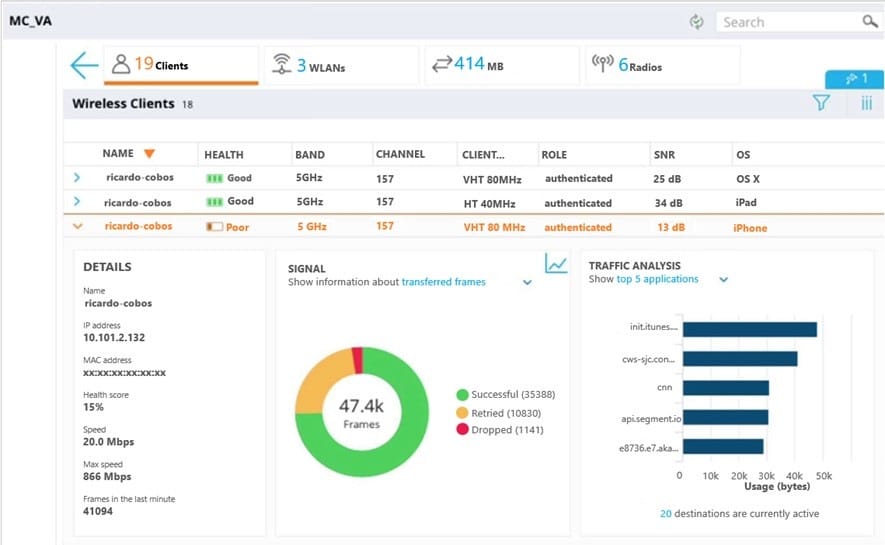Click the refresh icon beside the search box
885x545 pixels.
[696, 22]
